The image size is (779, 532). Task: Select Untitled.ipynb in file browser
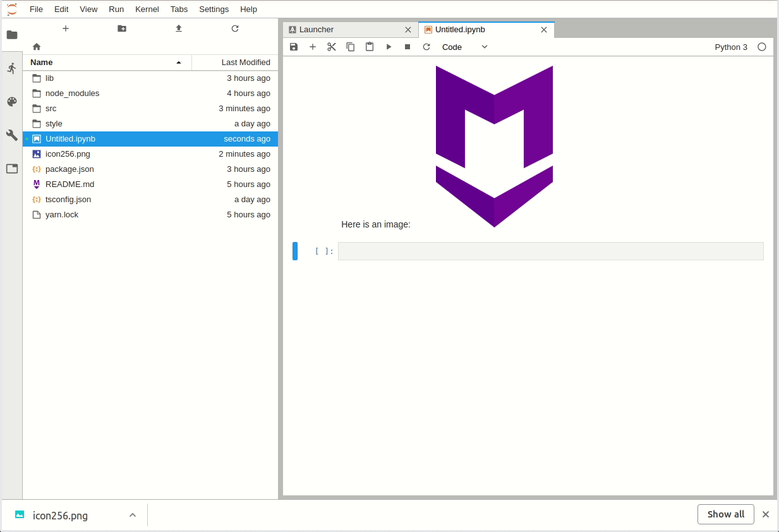[x=150, y=139]
